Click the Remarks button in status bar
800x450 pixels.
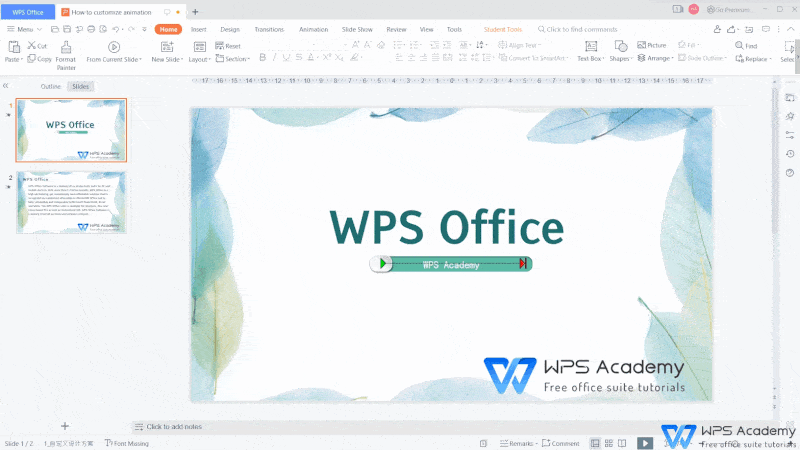pyautogui.click(x=518, y=443)
